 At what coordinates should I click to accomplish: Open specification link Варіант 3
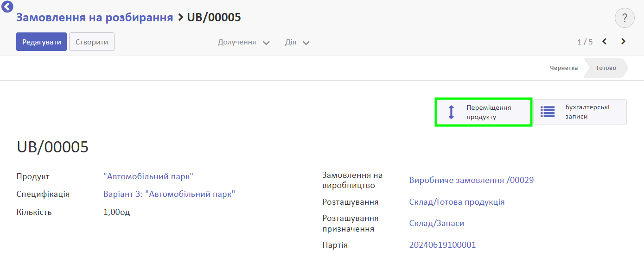[169, 194]
